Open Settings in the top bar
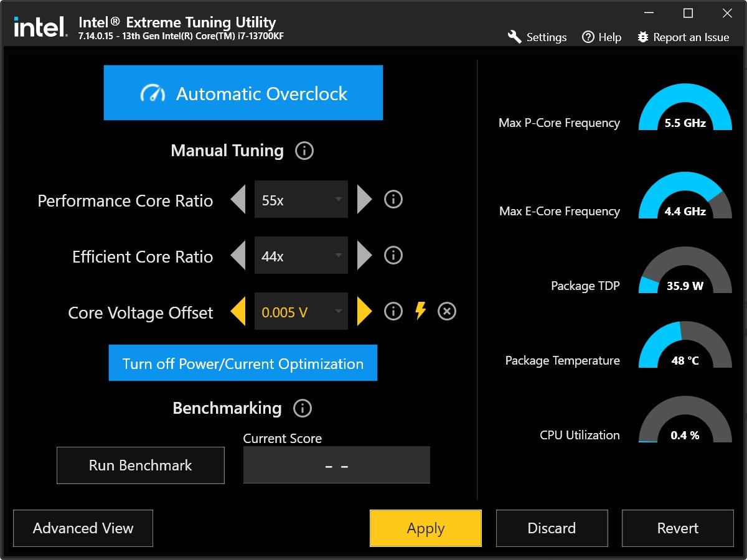 tap(537, 37)
